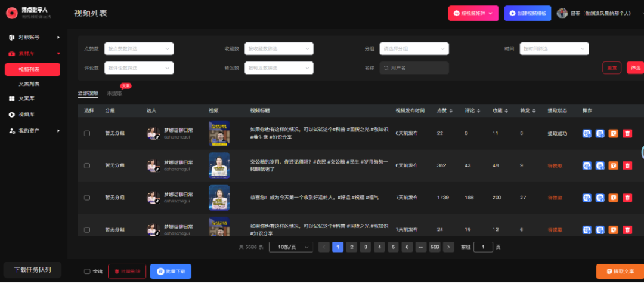The image size is (644, 283).
Task: Download video for the 1739-likes row
Action: click(587, 198)
